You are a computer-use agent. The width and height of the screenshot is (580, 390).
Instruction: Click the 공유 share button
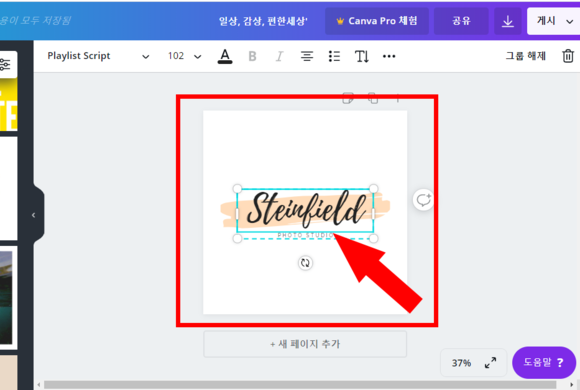[x=461, y=21]
